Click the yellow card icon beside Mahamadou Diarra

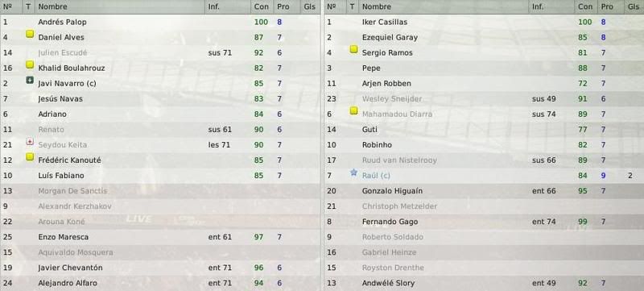pyautogui.click(x=353, y=111)
